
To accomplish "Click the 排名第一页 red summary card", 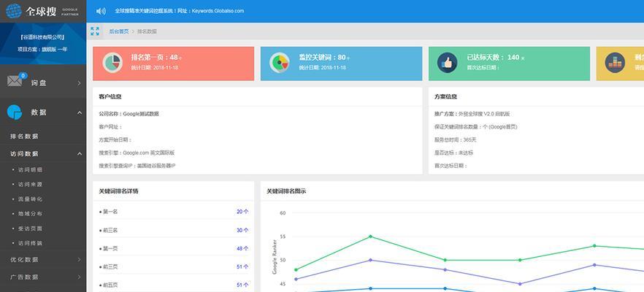I will coord(173,64).
